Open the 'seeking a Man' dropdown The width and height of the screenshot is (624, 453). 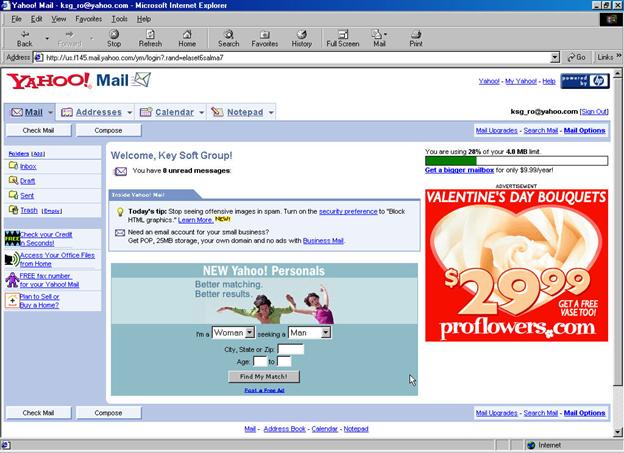(x=310, y=333)
